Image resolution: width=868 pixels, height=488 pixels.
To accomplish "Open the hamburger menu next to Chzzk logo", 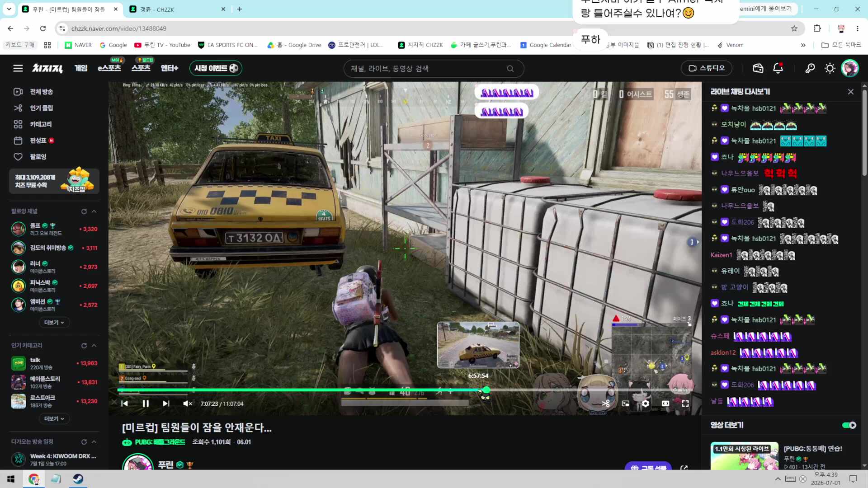I will [x=18, y=68].
